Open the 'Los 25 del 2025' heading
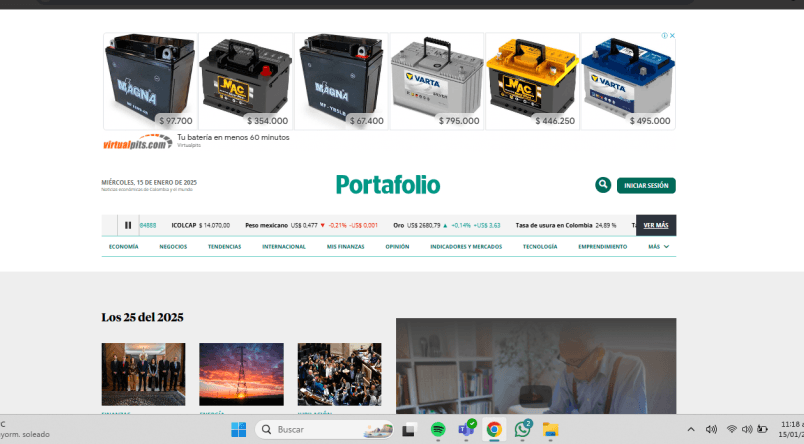 [x=143, y=317]
